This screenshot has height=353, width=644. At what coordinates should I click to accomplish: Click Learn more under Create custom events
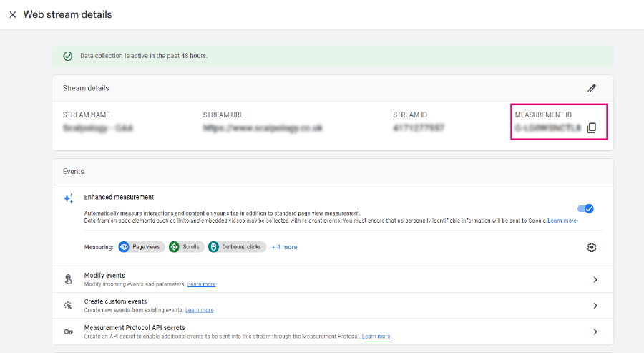199,310
